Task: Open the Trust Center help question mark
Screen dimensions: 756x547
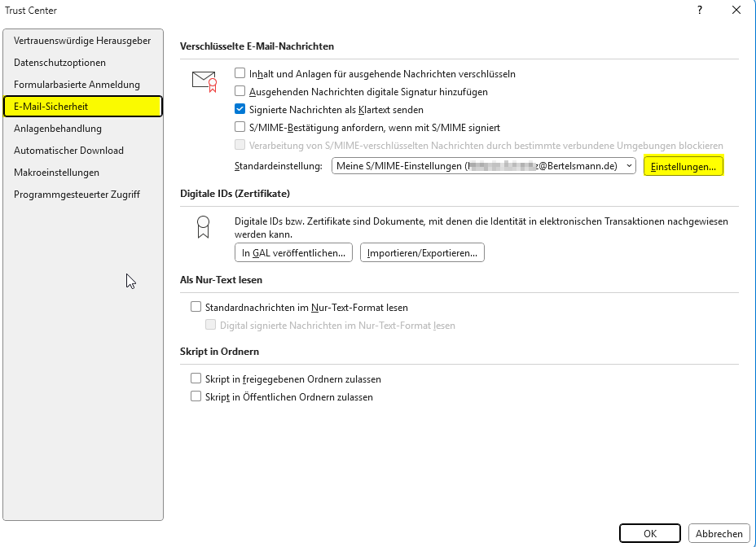Action: point(699,11)
